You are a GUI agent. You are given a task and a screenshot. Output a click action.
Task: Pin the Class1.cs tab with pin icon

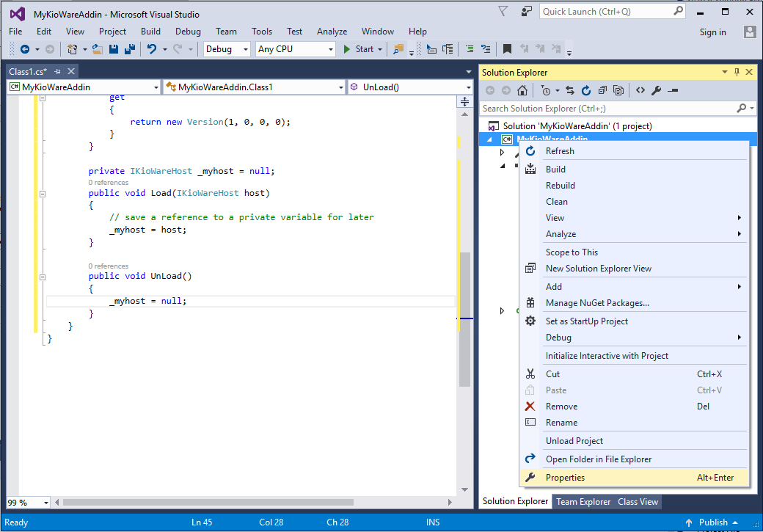point(57,72)
